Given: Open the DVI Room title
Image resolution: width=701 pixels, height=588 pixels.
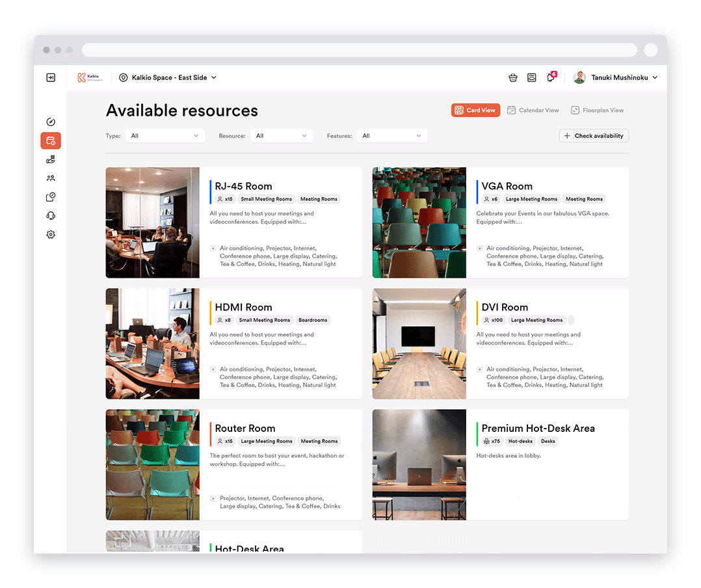Looking at the screenshot, I should [x=505, y=308].
